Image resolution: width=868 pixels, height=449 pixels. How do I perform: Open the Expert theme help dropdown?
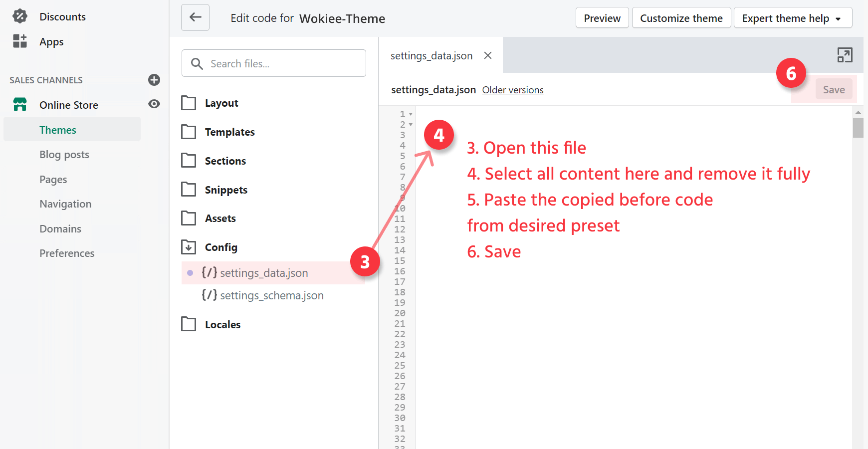(793, 18)
